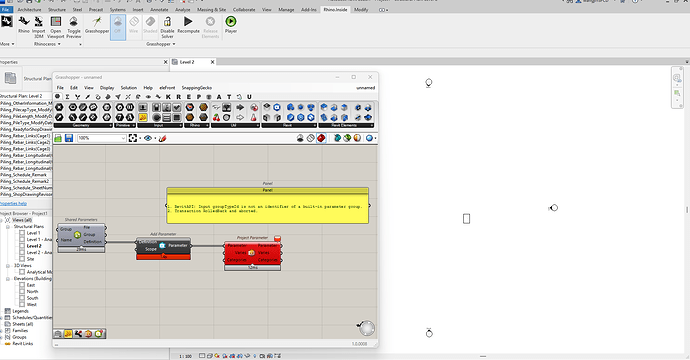Toggle the no-preview icon on canvas toolbar
690x360 pixels.
(x=300, y=138)
